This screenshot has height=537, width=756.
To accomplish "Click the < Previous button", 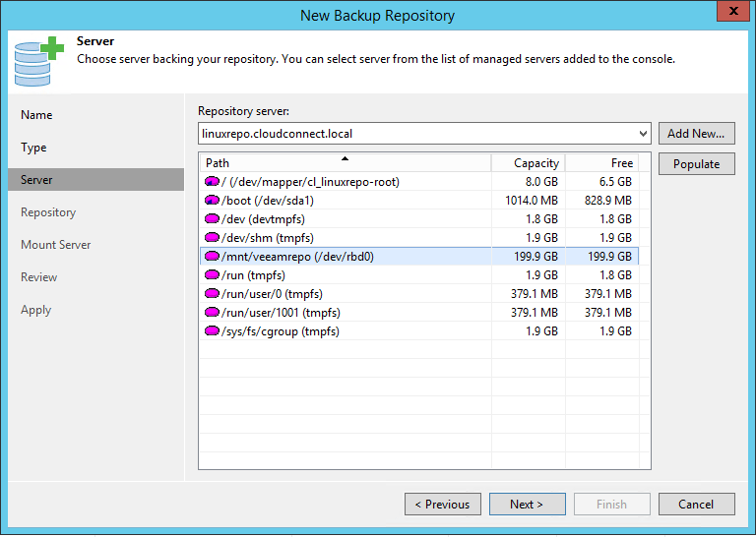I will click(443, 505).
